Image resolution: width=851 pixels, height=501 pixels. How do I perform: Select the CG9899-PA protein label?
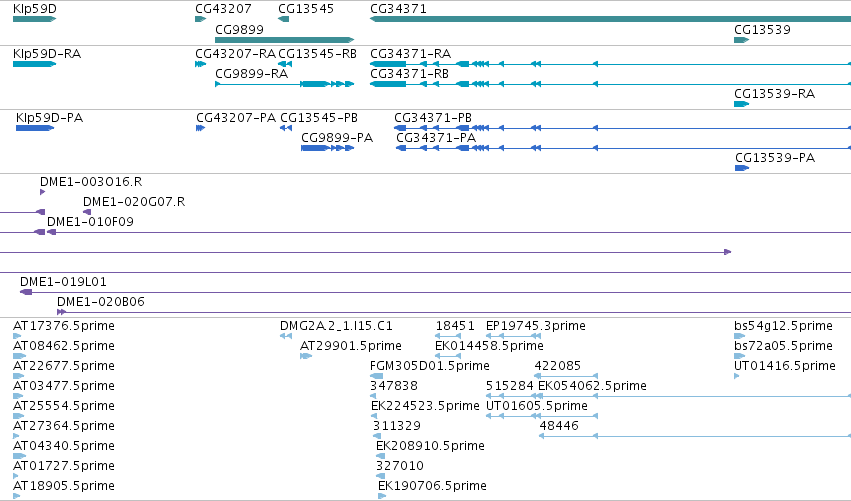pos(337,138)
